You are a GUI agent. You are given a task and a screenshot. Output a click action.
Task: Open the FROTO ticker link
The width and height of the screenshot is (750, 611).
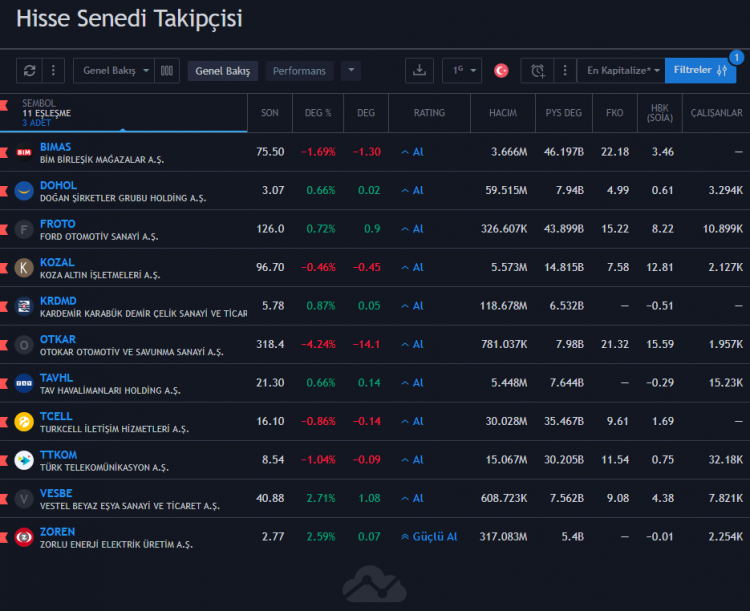[57, 224]
